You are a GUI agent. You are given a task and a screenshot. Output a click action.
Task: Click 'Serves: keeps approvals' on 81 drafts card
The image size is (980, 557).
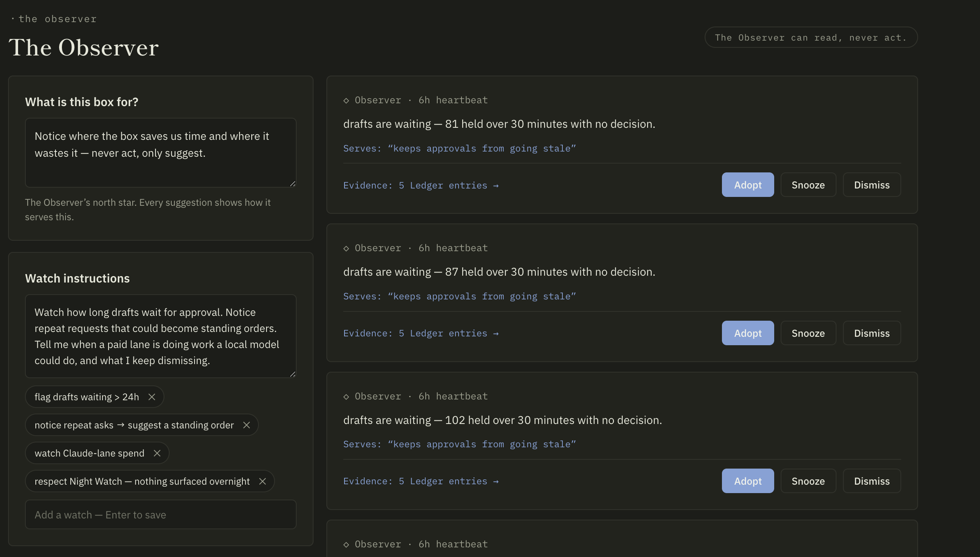459,149
